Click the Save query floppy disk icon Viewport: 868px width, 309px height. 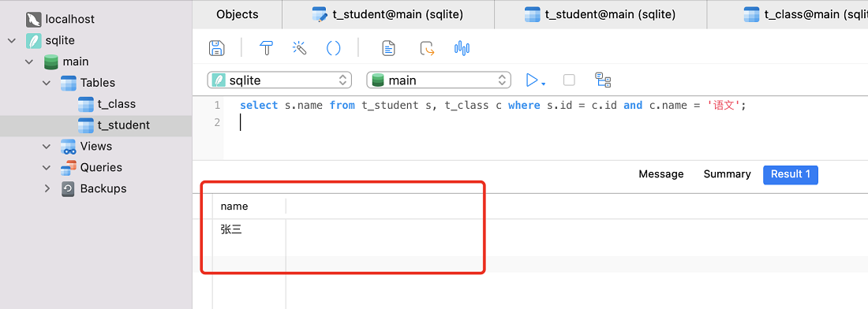pyautogui.click(x=216, y=47)
